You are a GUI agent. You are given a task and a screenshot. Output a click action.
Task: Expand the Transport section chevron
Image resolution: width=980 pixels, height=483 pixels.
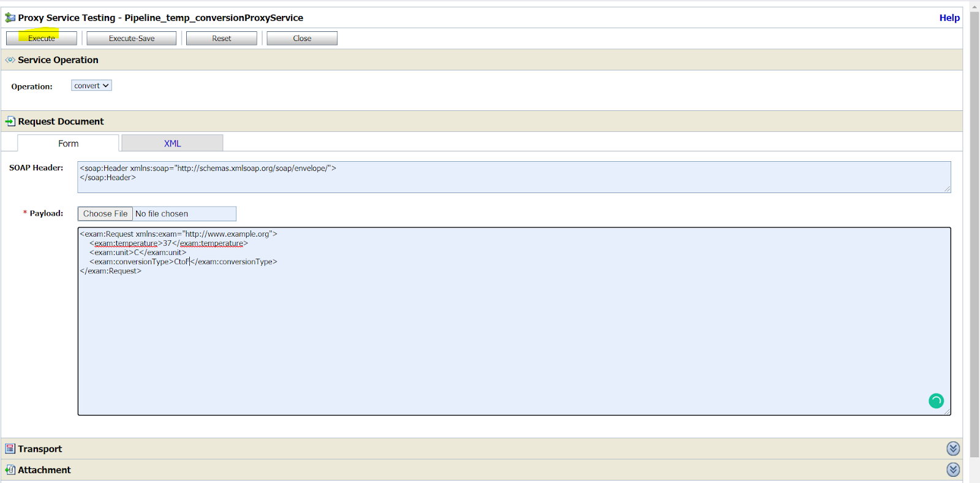pyautogui.click(x=953, y=449)
